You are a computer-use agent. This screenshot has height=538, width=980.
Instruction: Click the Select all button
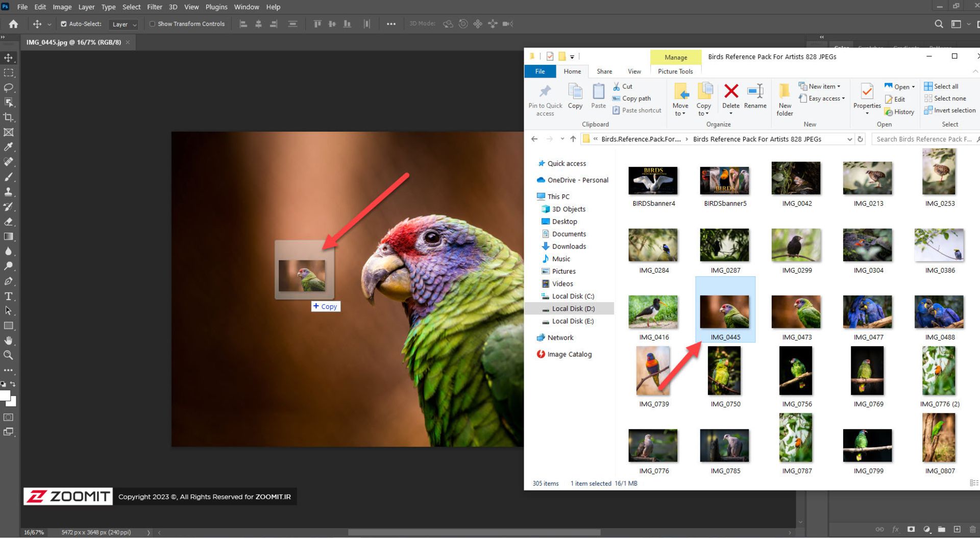pos(945,86)
